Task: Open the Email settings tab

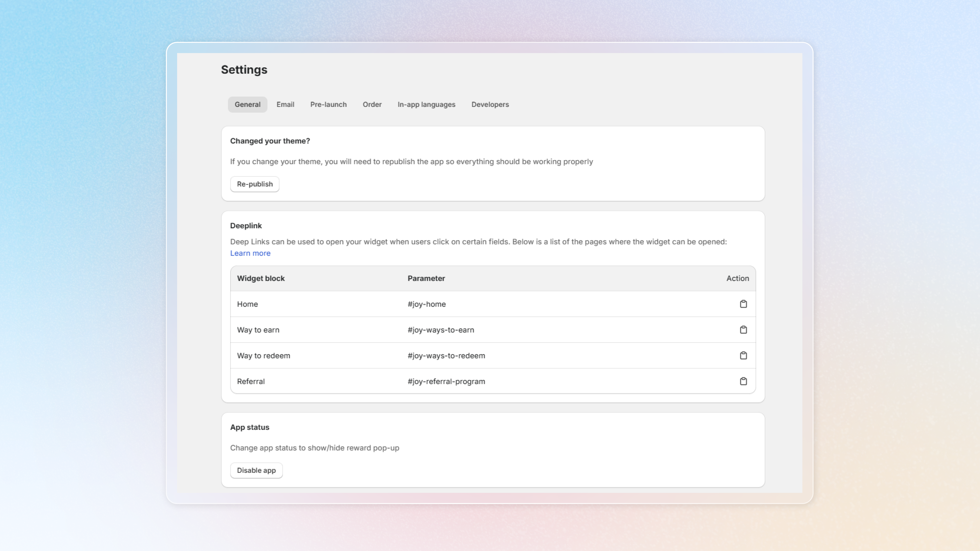Action: tap(285, 105)
